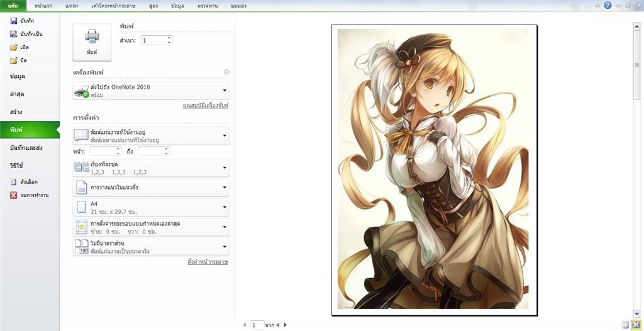Click the หน้า start page input field
The width and height of the screenshot is (644, 331).
(x=103, y=151)
